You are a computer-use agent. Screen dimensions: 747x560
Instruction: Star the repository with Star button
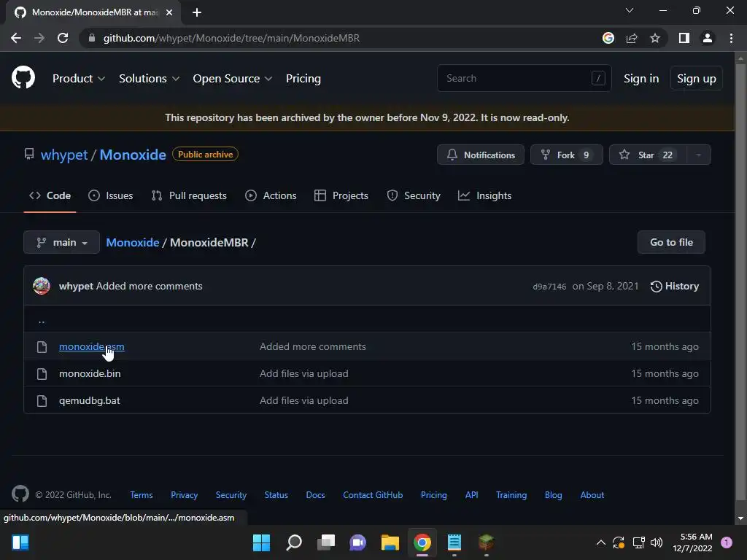coord(649,155)
